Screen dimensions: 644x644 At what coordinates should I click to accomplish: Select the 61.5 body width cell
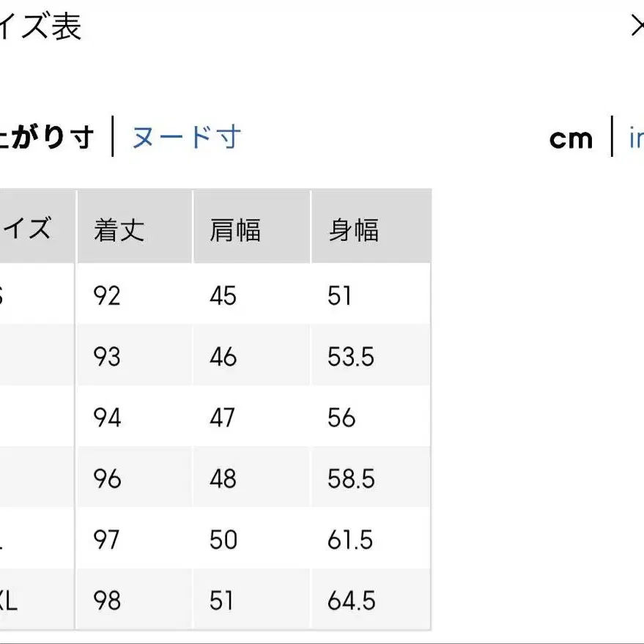pyautogui.click(x=349, y=540)
